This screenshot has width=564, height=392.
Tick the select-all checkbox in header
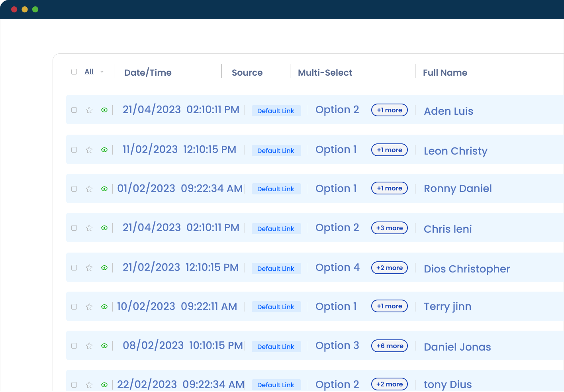pyautogui.click(x=74, y=72)
